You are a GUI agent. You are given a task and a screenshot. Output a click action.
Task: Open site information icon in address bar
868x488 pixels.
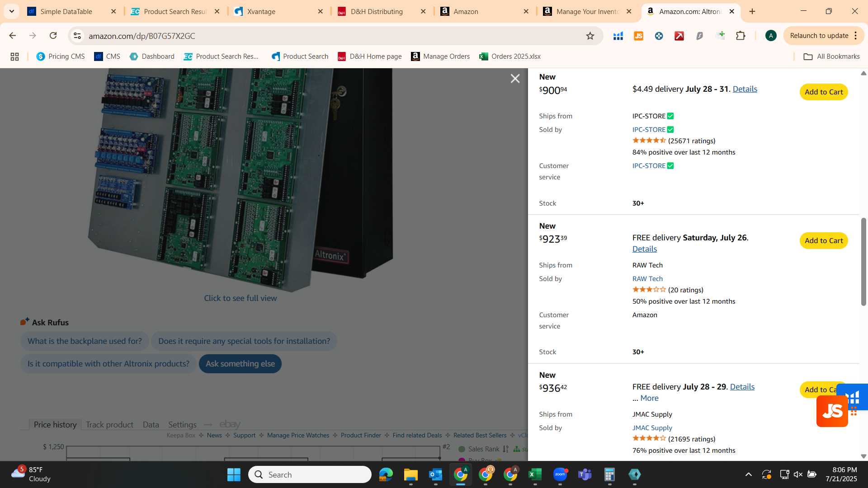click(77, 36)
